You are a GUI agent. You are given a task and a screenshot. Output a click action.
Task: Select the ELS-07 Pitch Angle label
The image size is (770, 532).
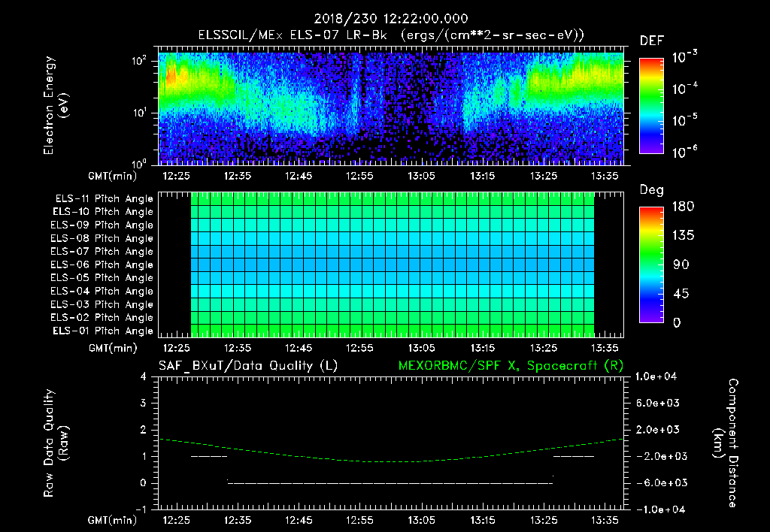102,251
